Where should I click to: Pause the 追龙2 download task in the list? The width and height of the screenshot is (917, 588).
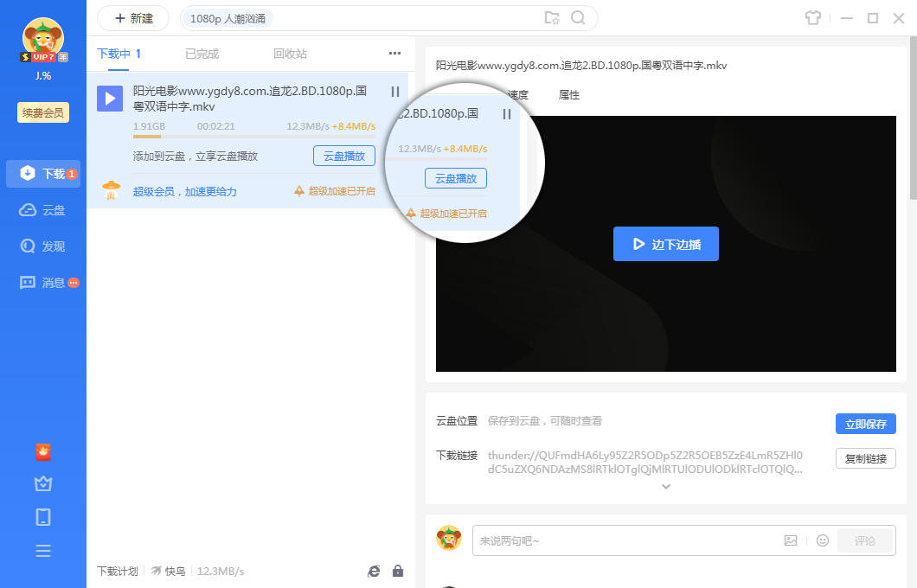pos(395,92)
